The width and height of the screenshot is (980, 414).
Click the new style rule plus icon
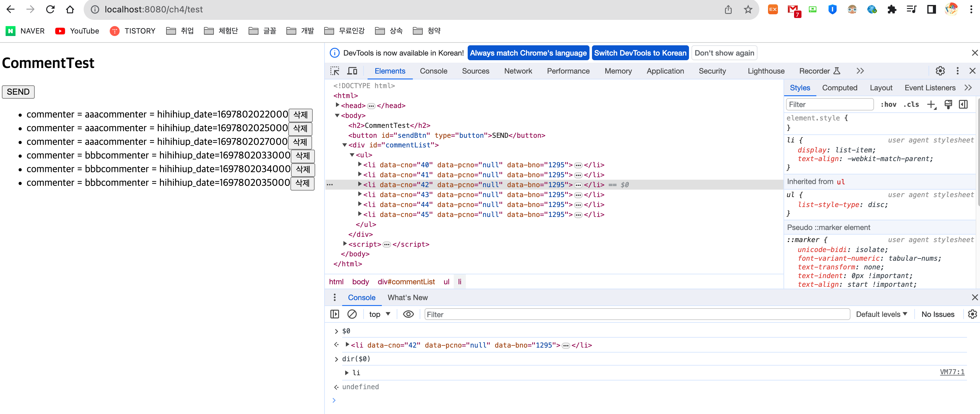(931, 104)
